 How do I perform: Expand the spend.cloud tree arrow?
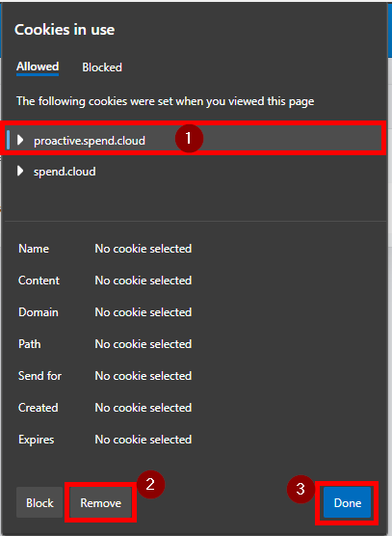pos(20,171)
